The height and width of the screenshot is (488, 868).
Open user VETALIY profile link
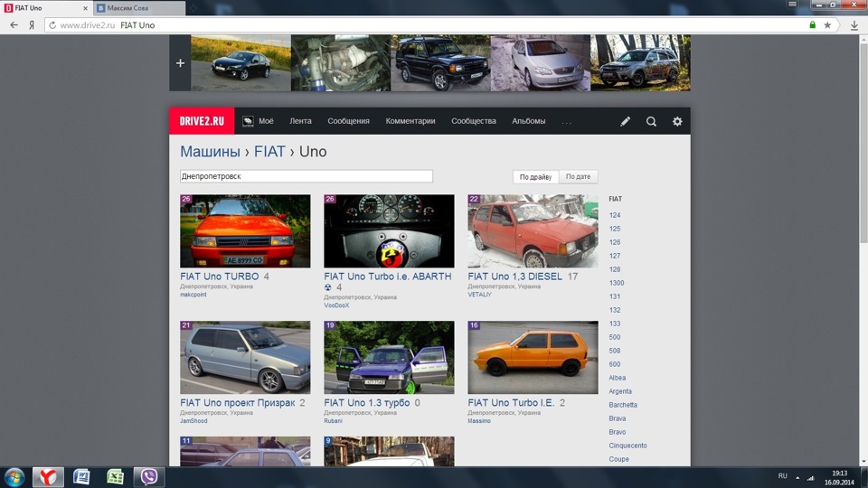pos(479,295)
